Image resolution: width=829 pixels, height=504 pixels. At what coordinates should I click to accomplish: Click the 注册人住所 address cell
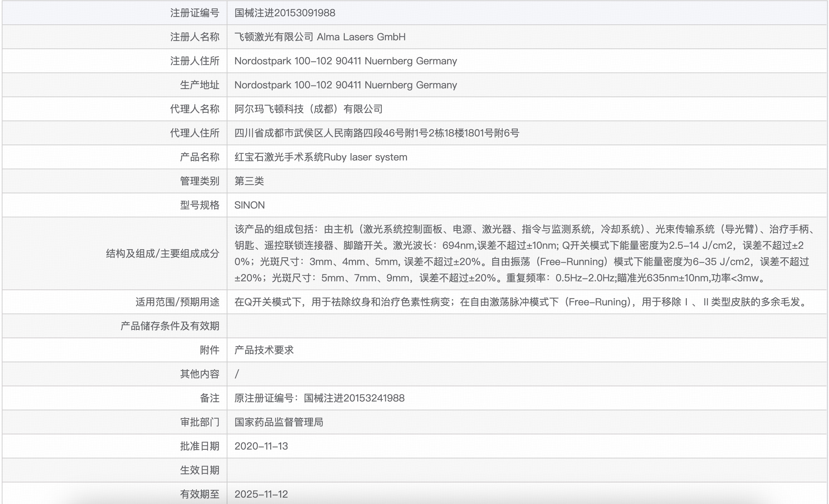[346, 61]
